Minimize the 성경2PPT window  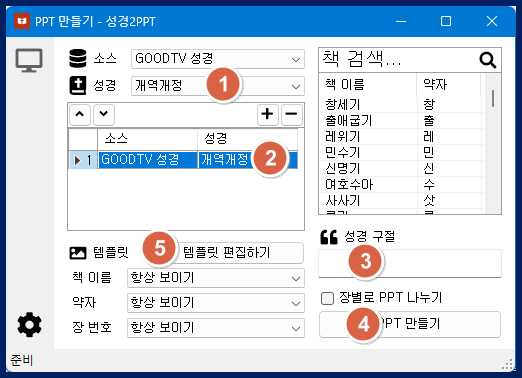(x=401, y=21)
